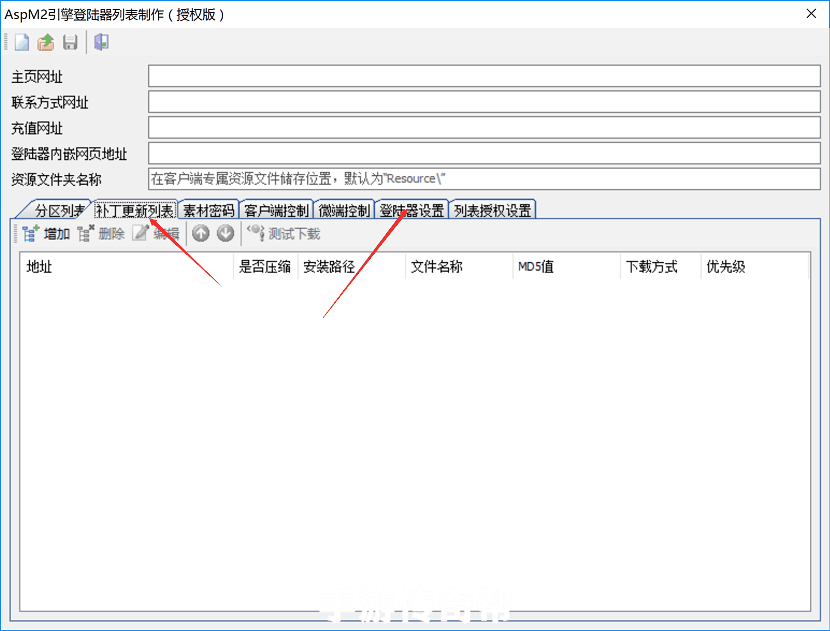The image size is (830, 631).
Task: Click the open folder toolbar icon
Action: [46, 42]
